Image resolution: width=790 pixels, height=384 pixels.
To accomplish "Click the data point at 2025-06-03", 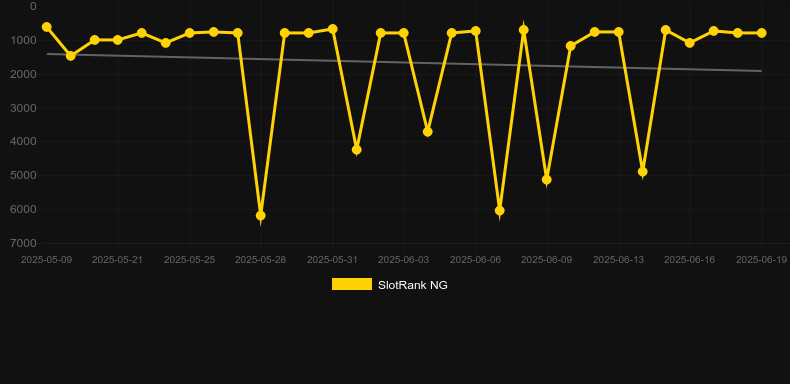I will [404, 33].
